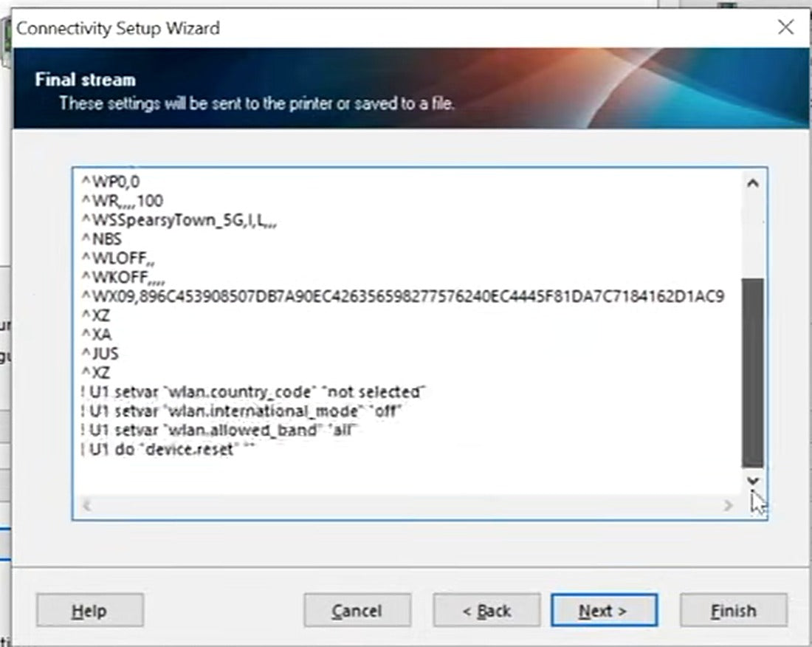Close the Connectivity Setup Wizard window

click(785, 27)
